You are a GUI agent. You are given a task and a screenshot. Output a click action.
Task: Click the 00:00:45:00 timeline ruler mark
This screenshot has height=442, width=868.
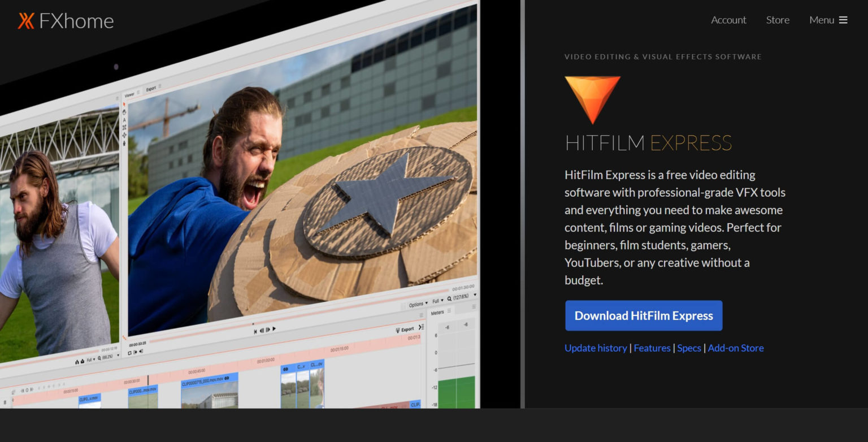point(197,372)
